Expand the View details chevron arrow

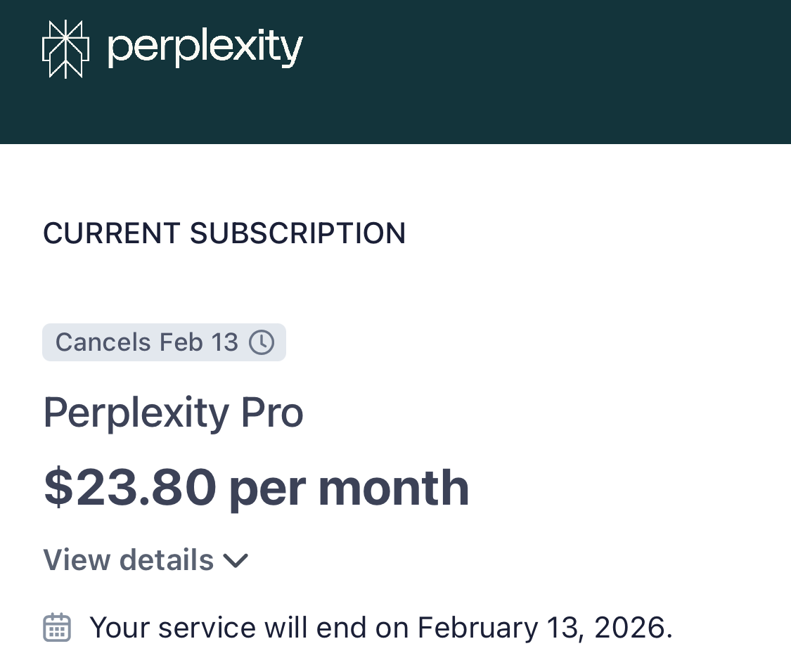coord(236,561)
